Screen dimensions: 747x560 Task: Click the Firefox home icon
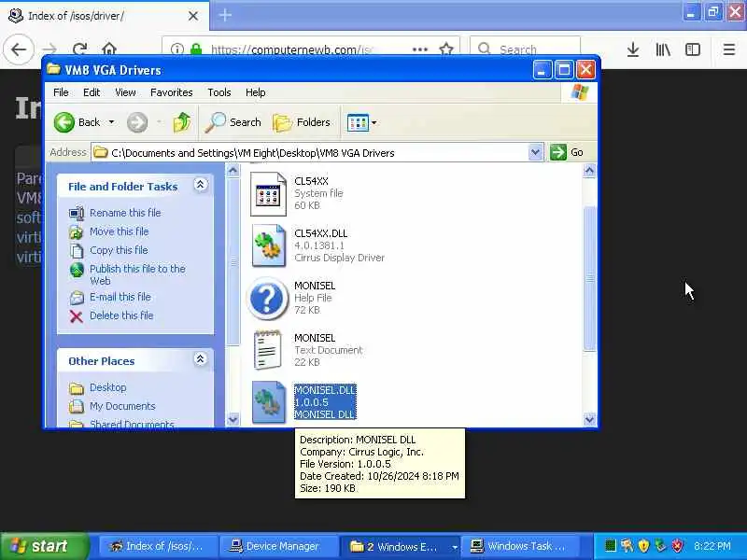coord(109,49)
